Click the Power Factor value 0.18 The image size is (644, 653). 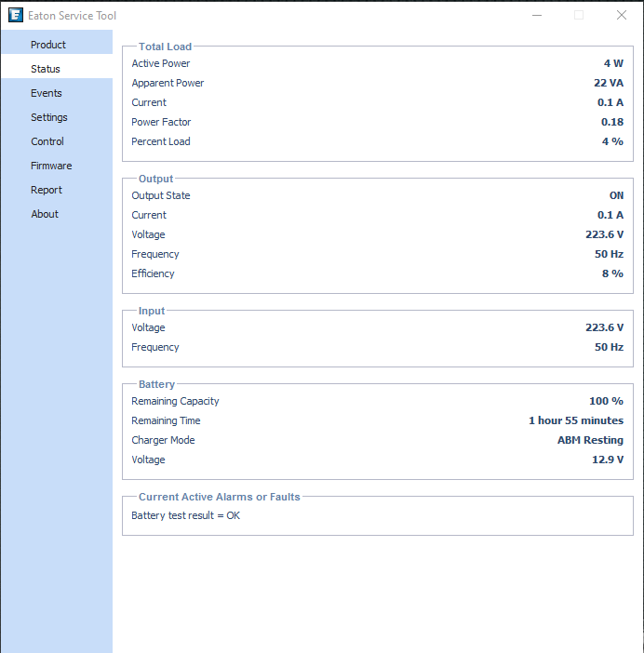[x=612, y=122]
